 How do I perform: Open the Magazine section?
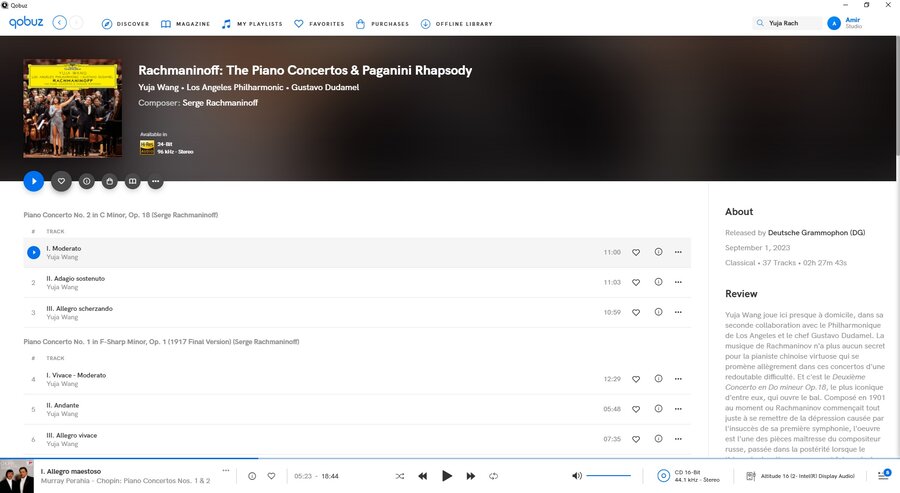click(185, 24)
